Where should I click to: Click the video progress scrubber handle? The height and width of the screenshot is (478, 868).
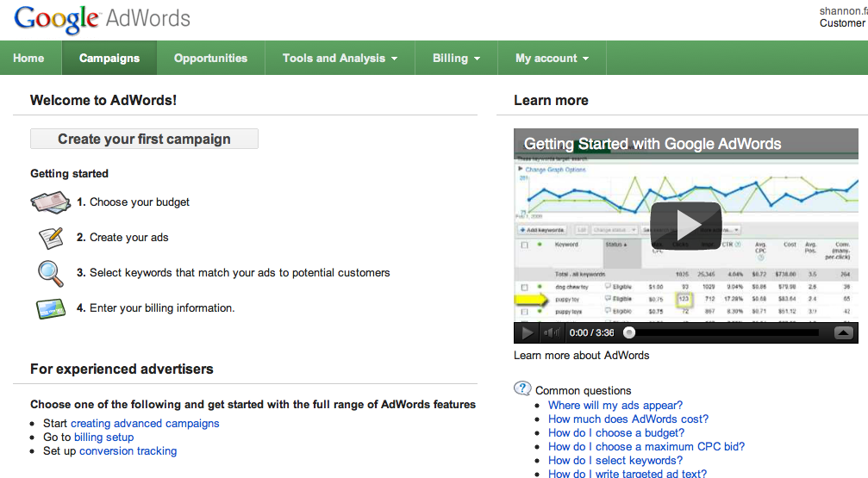(629, 332)
